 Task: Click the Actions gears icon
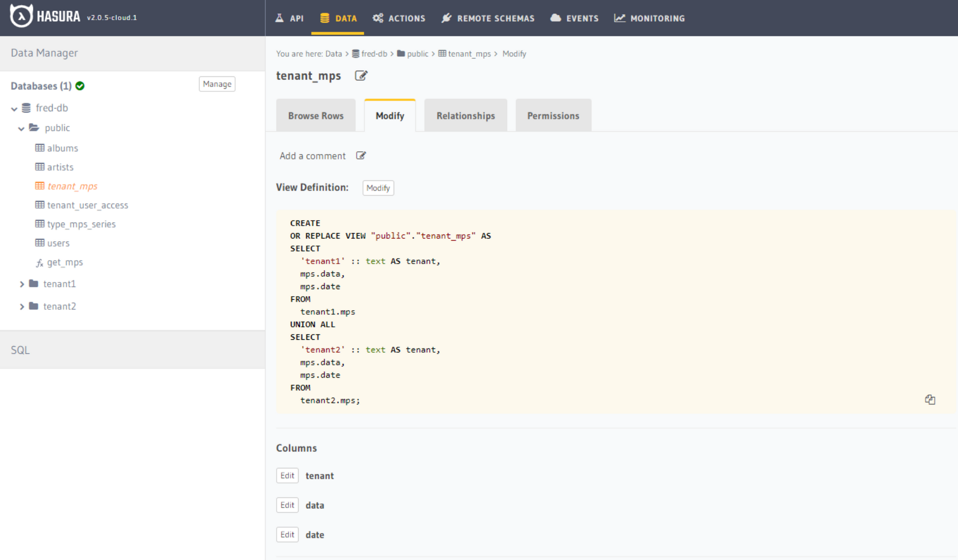click(378, 18)
